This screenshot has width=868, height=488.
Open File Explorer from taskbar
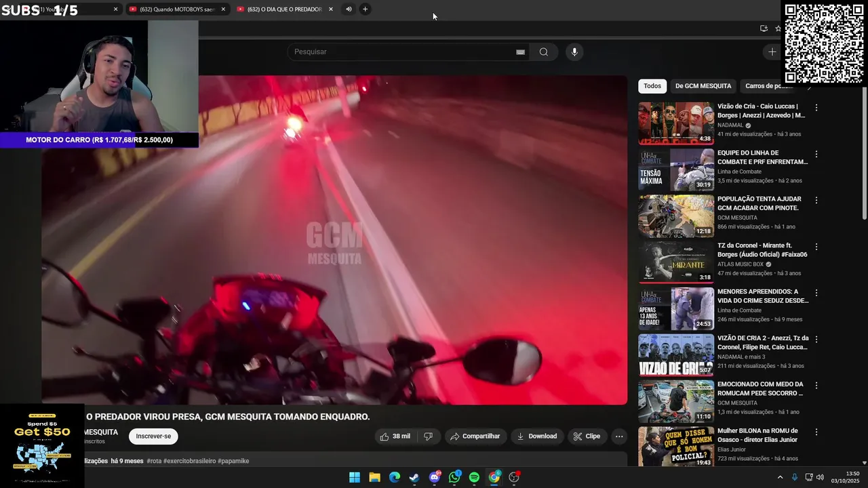click(x=374, y=477)
